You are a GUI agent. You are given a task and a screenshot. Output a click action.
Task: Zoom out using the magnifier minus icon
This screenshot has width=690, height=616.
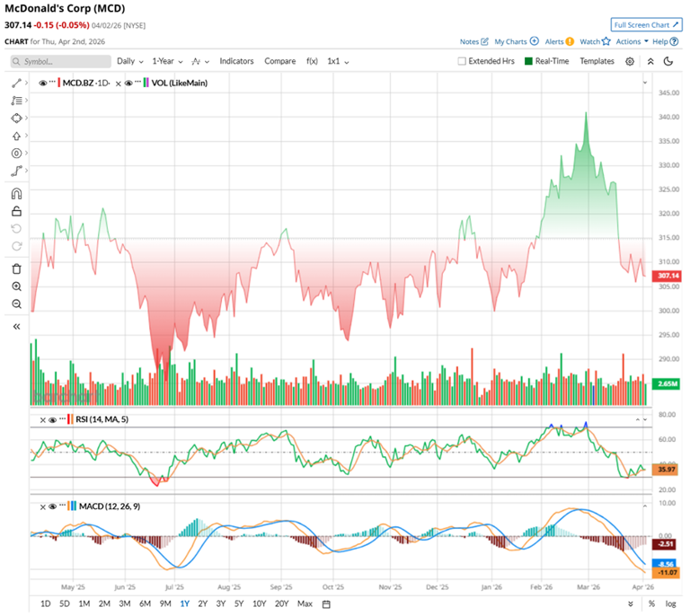[16, 304]
